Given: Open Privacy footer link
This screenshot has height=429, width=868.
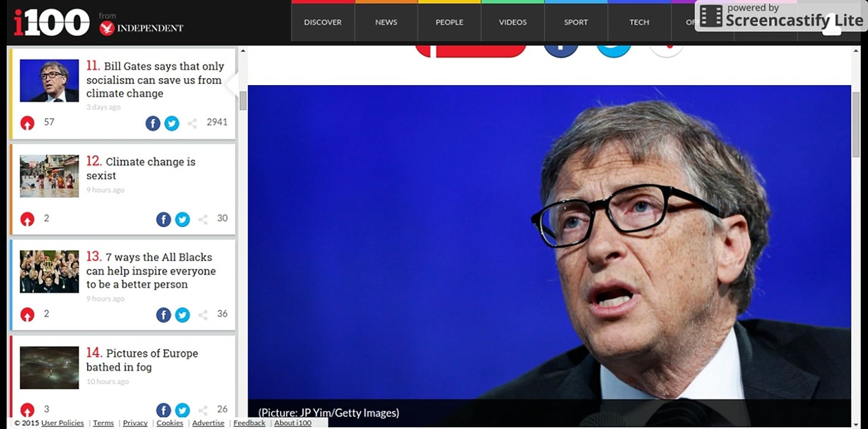Looking at the screenshot, I should [x=135, y=423].
